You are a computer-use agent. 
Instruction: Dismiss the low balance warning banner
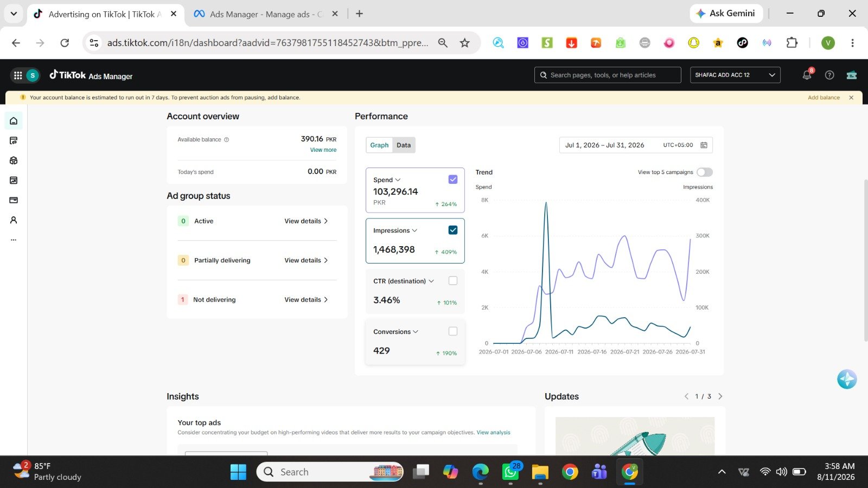point(851,98)
